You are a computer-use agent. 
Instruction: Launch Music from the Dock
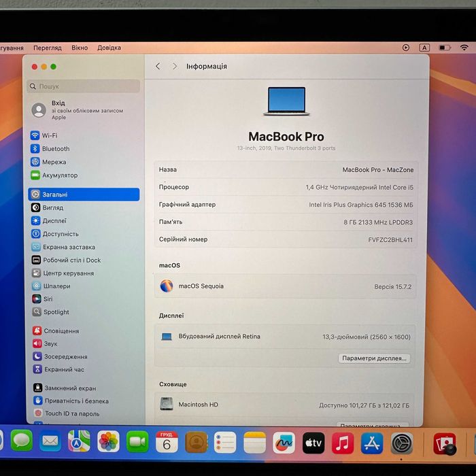[343, 443]
